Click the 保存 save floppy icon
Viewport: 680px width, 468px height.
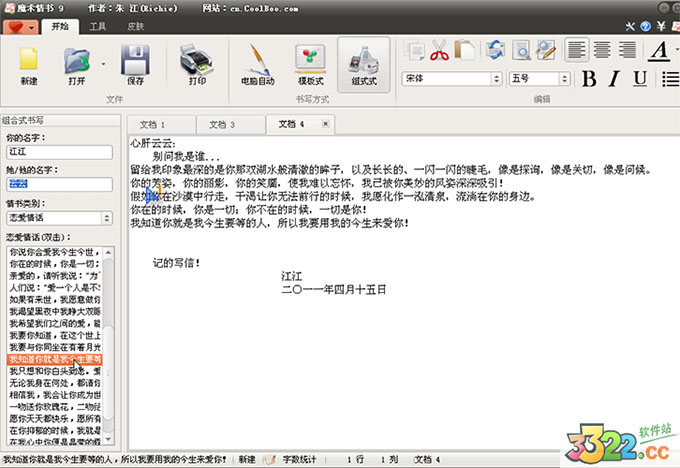[135, 65]
